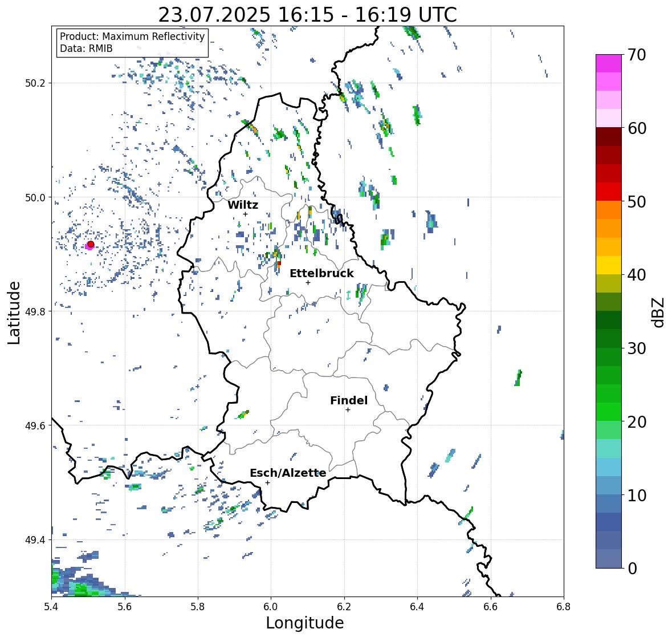Click longitude tick 5.6

(125, 606)
